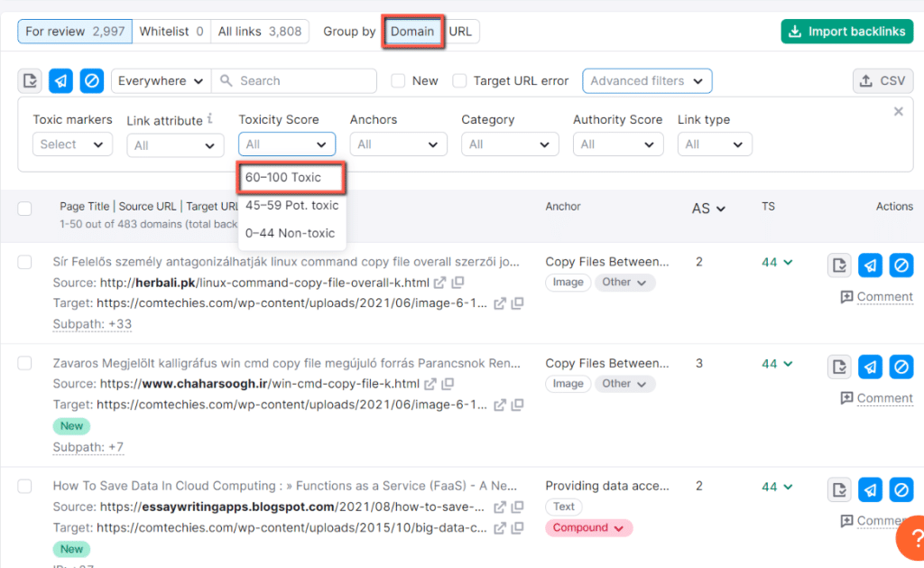Select the checkbox for the chaharsoogh.ir backlink
This screenshot has height=568, width=924.
[x=24, y=364]
